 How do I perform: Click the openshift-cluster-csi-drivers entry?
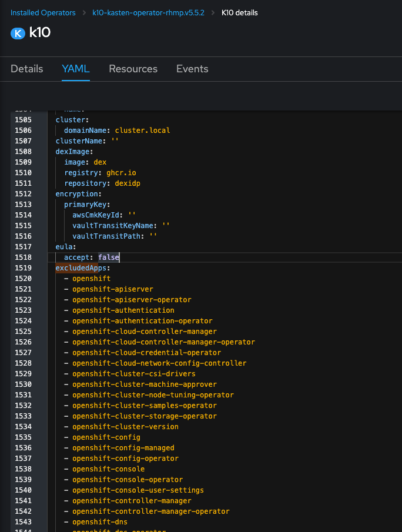(x=134, y=373)
